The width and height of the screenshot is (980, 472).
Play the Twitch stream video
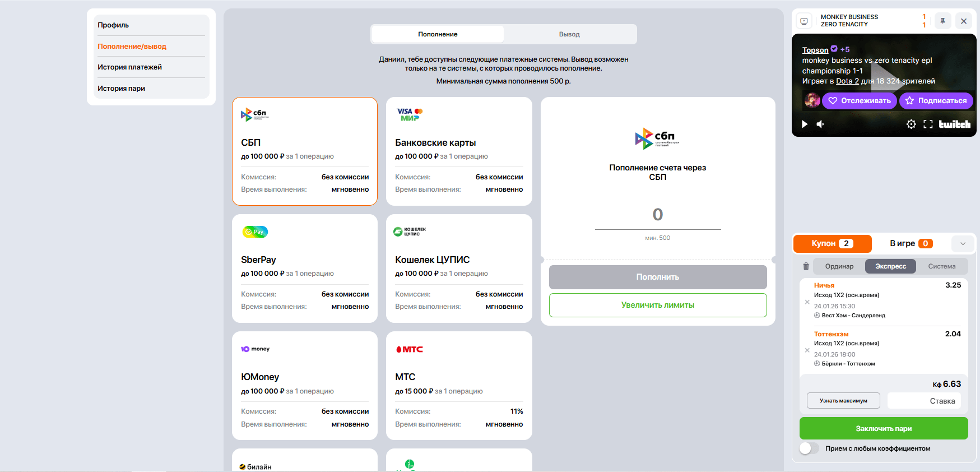point(805,124)
